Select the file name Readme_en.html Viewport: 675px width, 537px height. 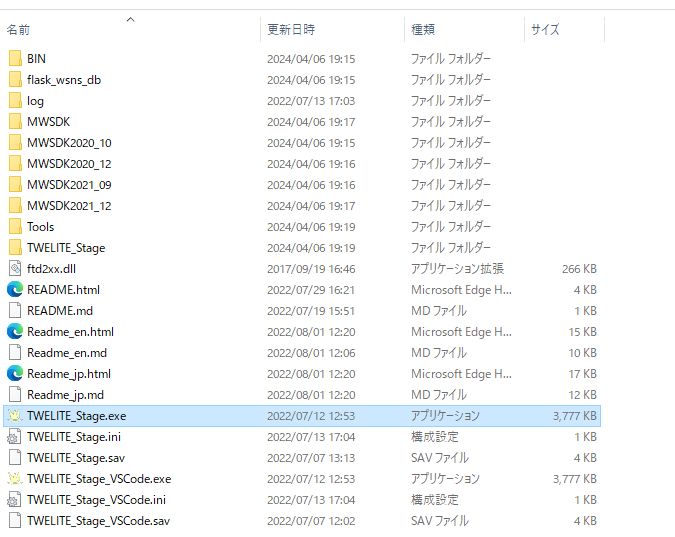[x=70, y=332]
